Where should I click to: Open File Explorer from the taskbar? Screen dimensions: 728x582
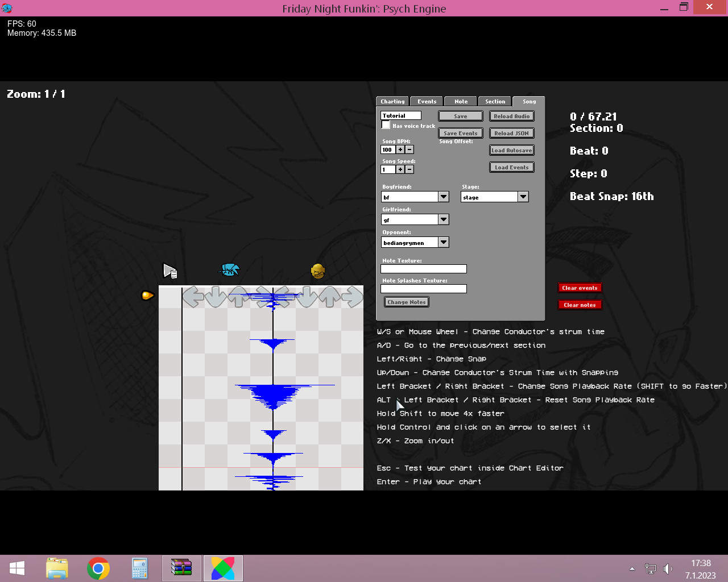[57, 568]
